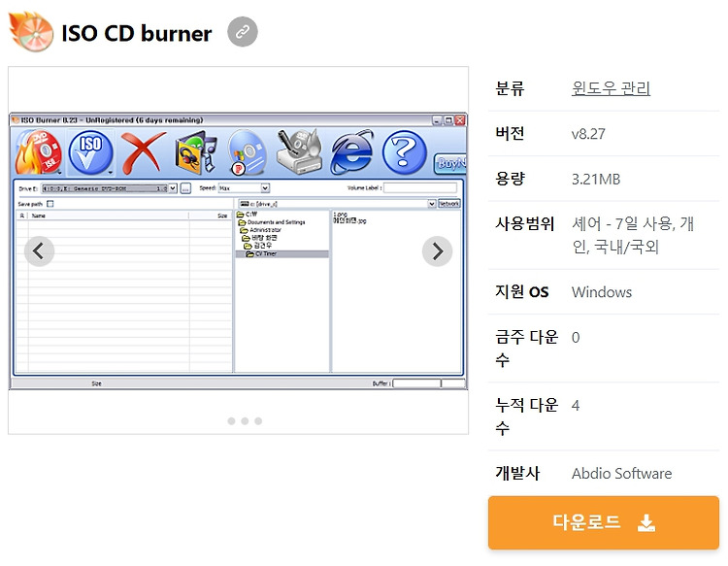Viewport: 728px width, 566px height.
Task: Open the music media folder icon
Action: (196, 152)
